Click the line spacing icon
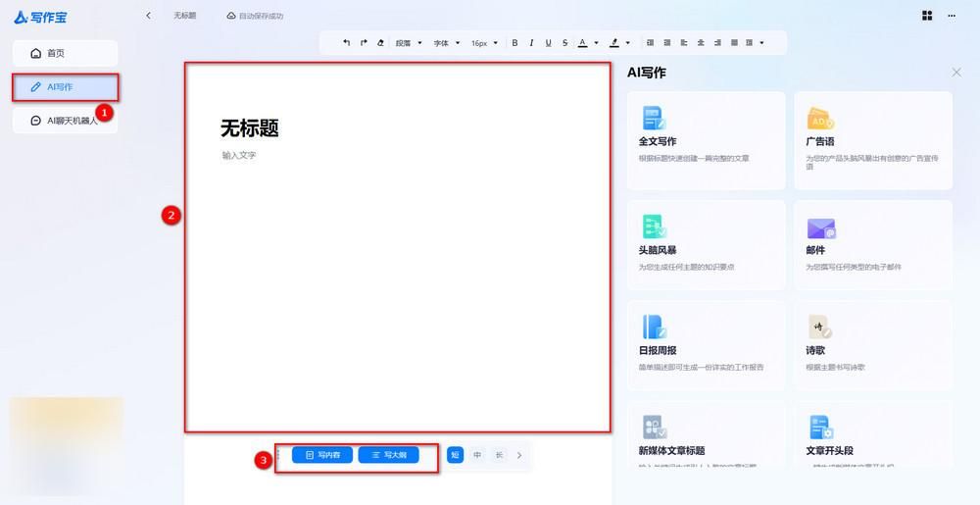Screen dimensions: 980x505 [x=749, y=42]
